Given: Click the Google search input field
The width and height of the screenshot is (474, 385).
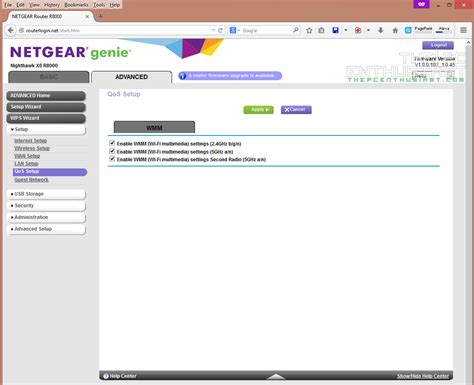Looking at the screenshot, I should (266, 30).
